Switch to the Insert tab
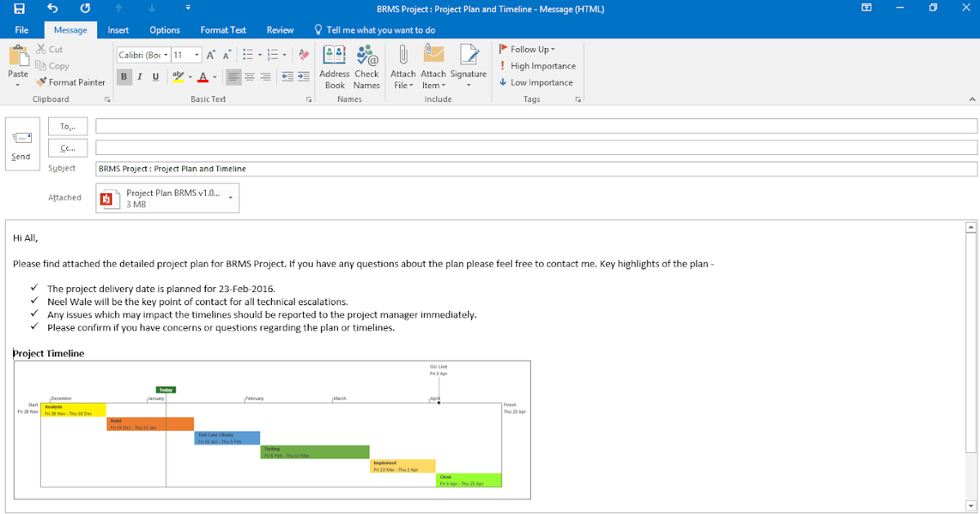Viewport: 980px width, 514px height. [118, 30]
